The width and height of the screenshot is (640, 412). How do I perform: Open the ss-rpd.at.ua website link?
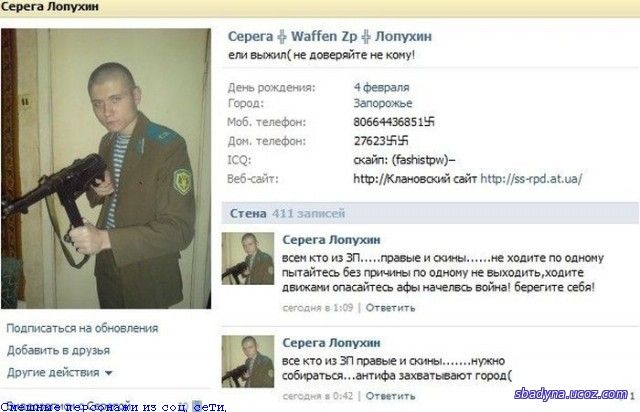click(531, 179)
